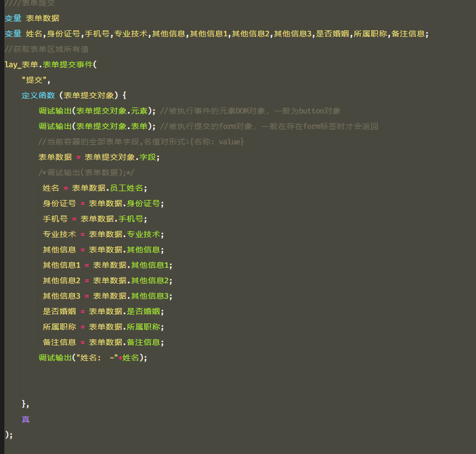Click the final ");" line
The width and height of the screenshot is (476, 454).
point(9,435)
